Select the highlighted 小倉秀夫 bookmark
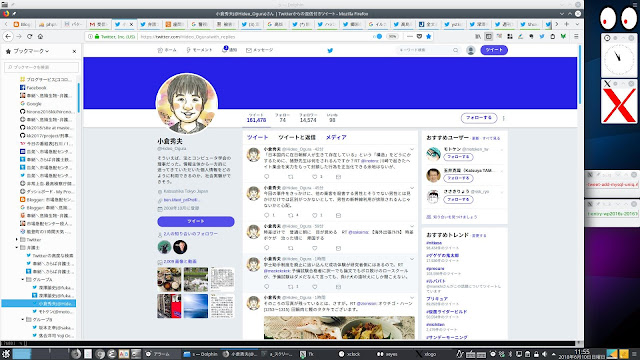The height and width of the screenshot is (360, 640). pos(39,304)
